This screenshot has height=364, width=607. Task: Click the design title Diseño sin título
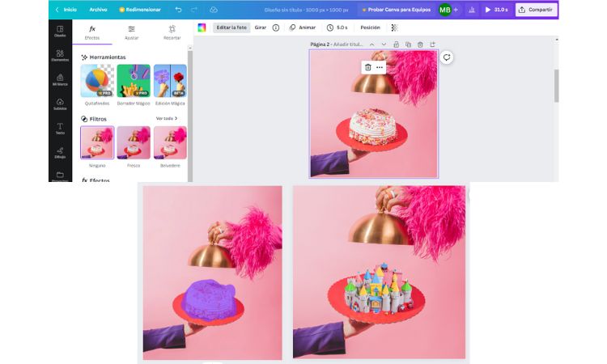click(x=306, y=10)
